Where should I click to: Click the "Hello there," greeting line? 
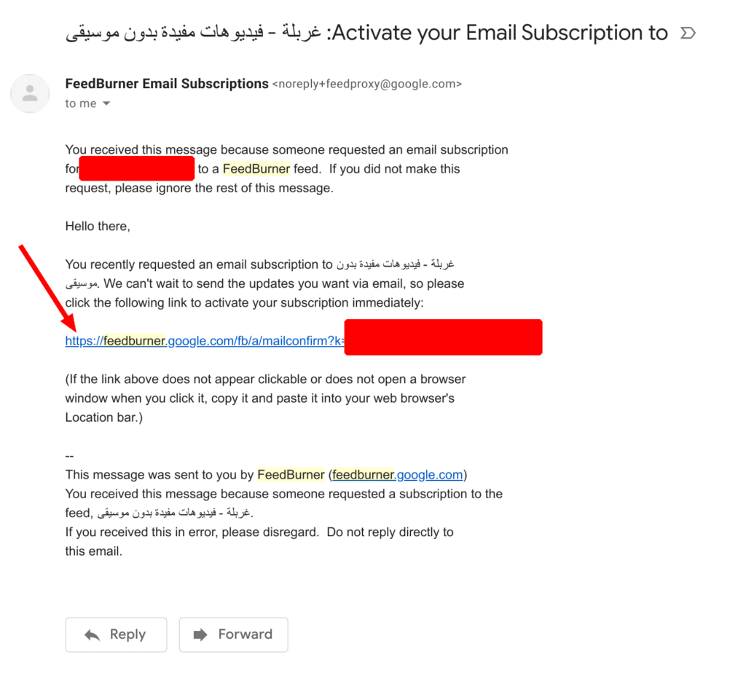pos(98,227)
